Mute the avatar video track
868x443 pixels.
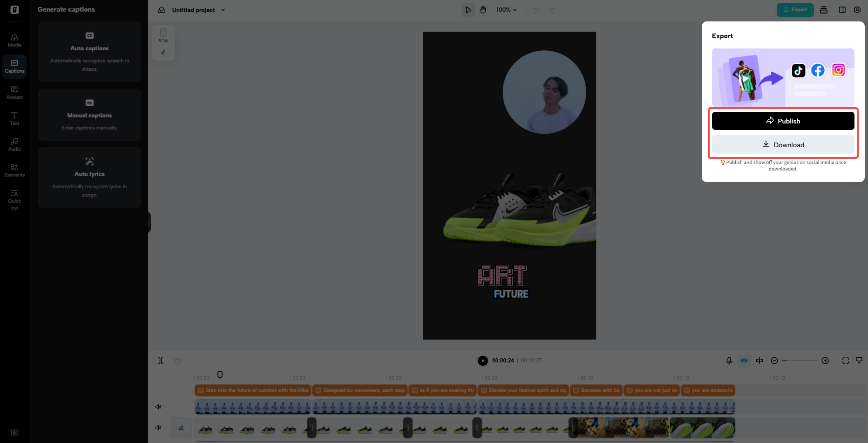click(158, 407)
